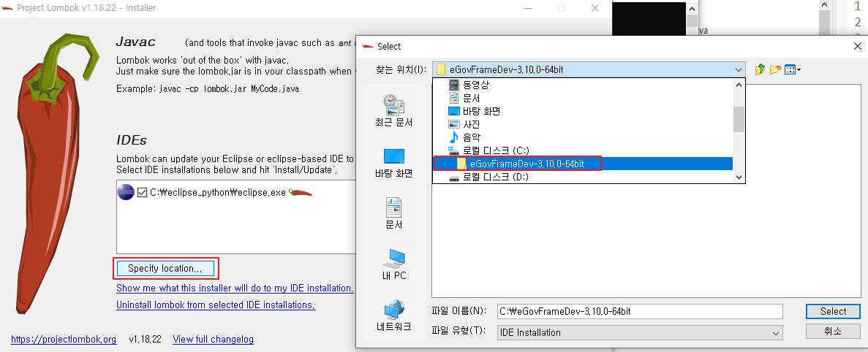This screenshot has height=352, width=868.
Task: Click View full changelog link
Action: coord(213,340)
